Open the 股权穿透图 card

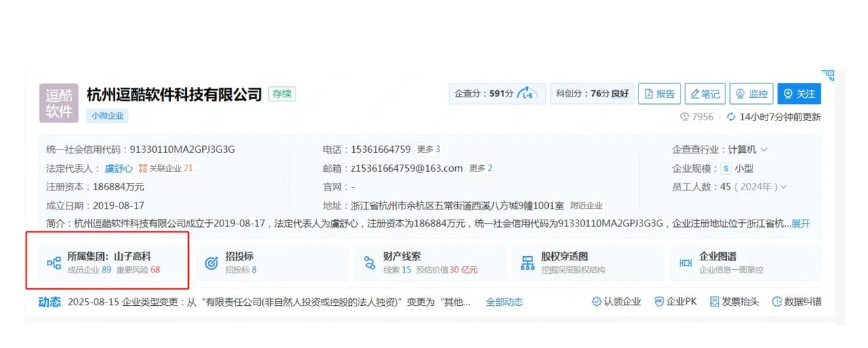588,262
